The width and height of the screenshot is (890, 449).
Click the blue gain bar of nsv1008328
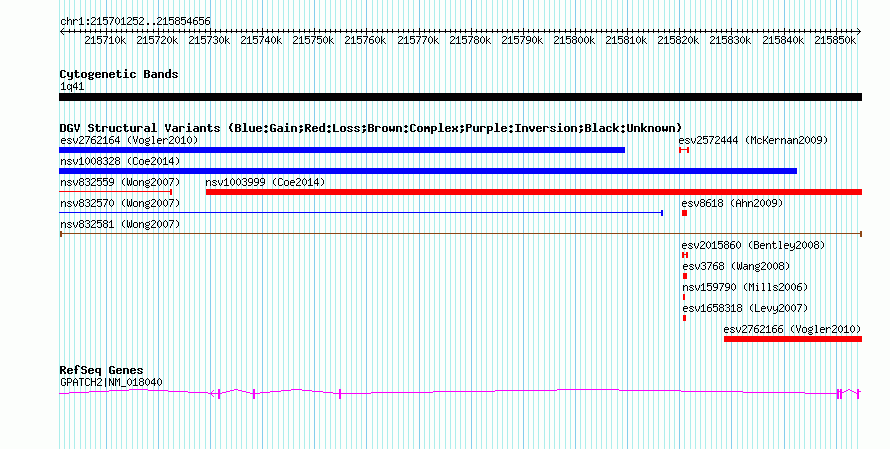click(428, 171)
